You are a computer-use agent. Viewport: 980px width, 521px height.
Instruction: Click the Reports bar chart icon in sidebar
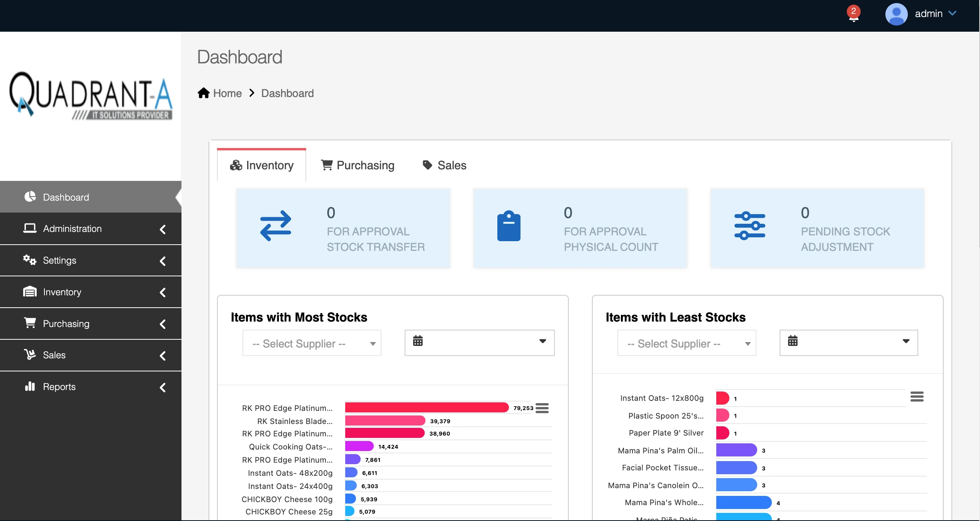pos(30,386)
